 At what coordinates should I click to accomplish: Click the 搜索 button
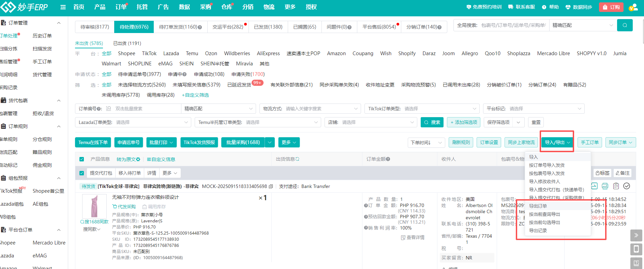click(x=432, y=122)
